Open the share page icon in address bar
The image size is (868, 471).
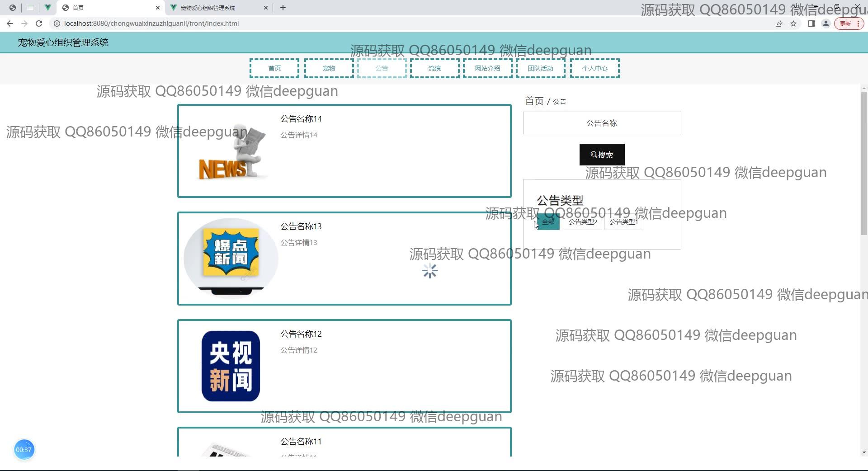coord(779,24)
